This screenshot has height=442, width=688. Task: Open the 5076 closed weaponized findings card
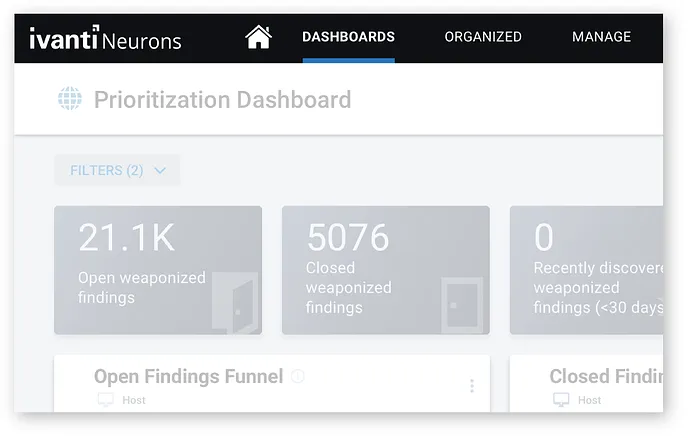[386, 270]
